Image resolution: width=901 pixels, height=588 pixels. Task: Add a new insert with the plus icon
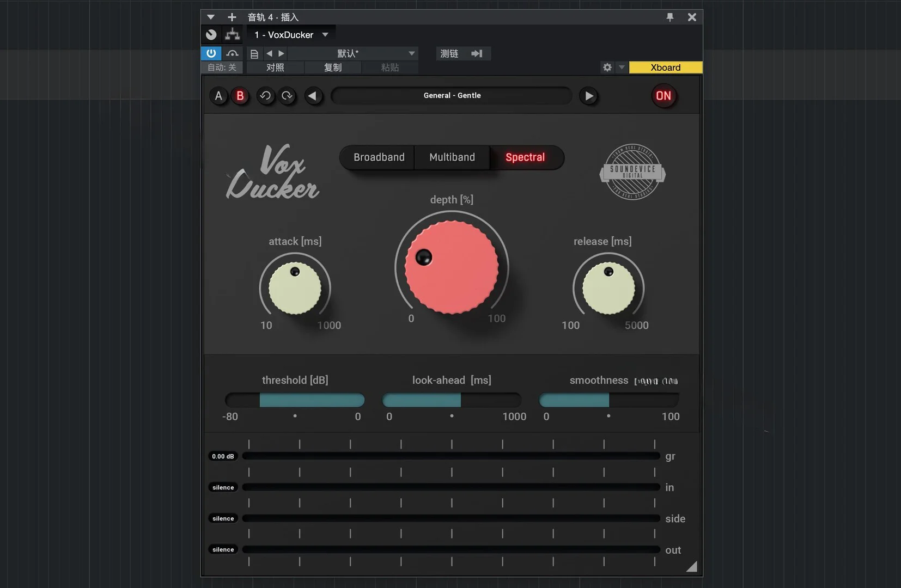pyautogui.click(x=232, y=17)
